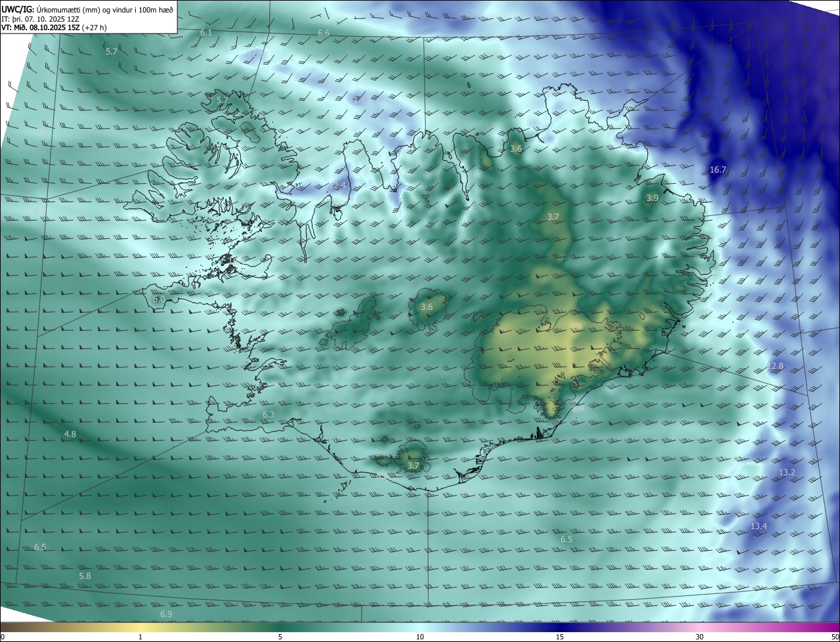Viewport: 840px width, 642px height.
Task: Click the 6.0 value label
Action: click(x=159, y=299)
